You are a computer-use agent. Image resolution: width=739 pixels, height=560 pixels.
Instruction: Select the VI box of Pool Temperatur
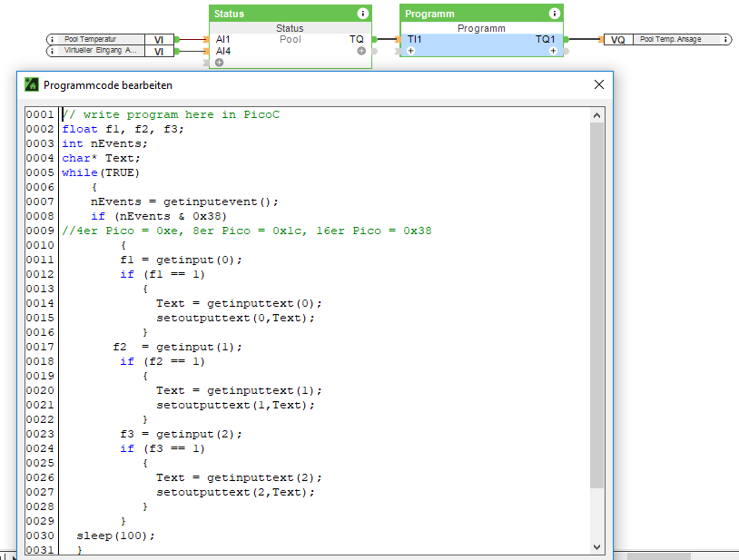(x=159, y=40)
